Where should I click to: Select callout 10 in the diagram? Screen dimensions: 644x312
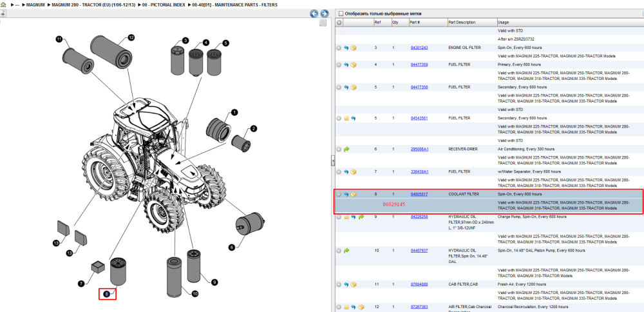pos(195,293)
